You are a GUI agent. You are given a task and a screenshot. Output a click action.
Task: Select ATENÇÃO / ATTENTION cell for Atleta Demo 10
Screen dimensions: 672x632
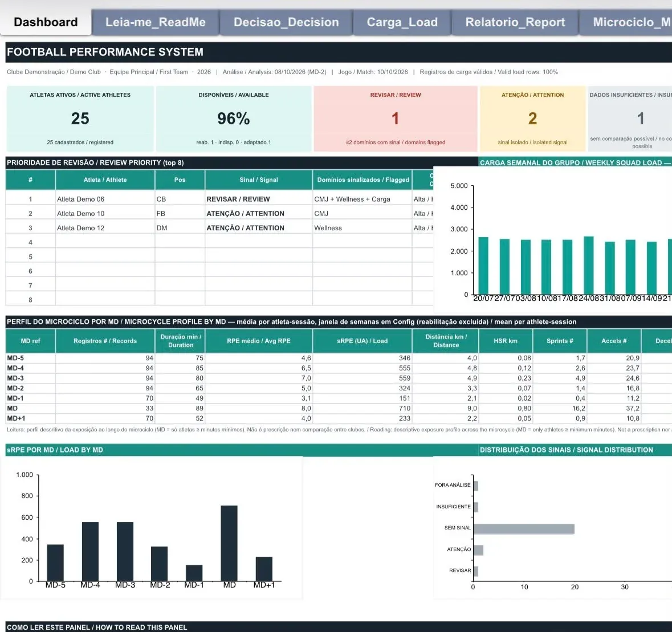[258, 213]
